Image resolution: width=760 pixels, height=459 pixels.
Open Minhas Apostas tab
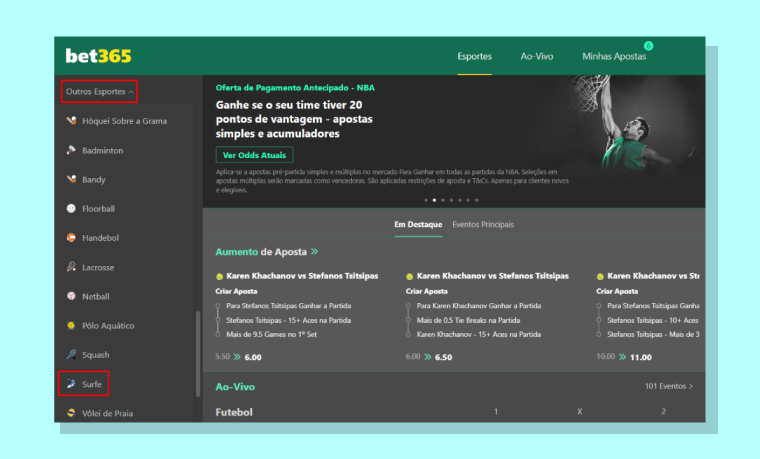pos(614,56)
